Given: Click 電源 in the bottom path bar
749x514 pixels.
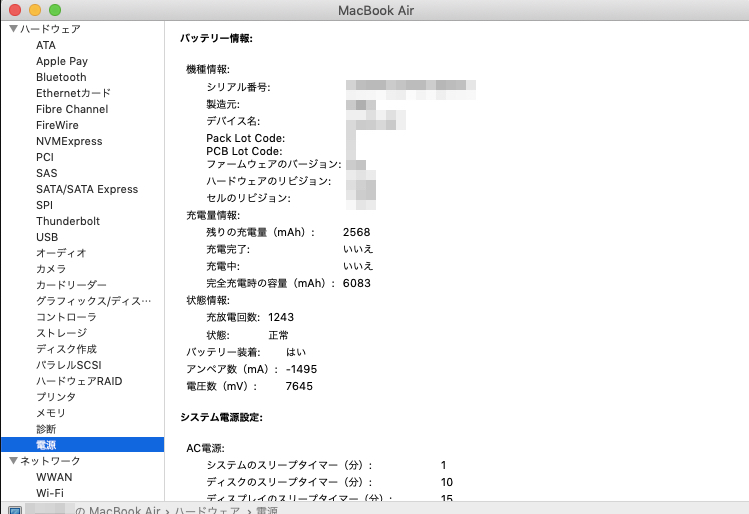Looking at the screenshot, I should pyautogui.click(x=267, y=510).
